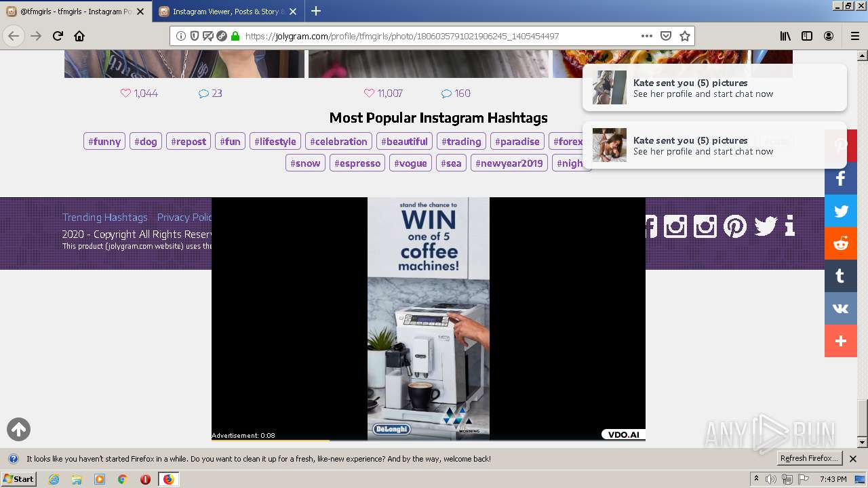The image size is (868, 488).
Task: Open the #newyear2019 hashtag
Action: point(509,163)
